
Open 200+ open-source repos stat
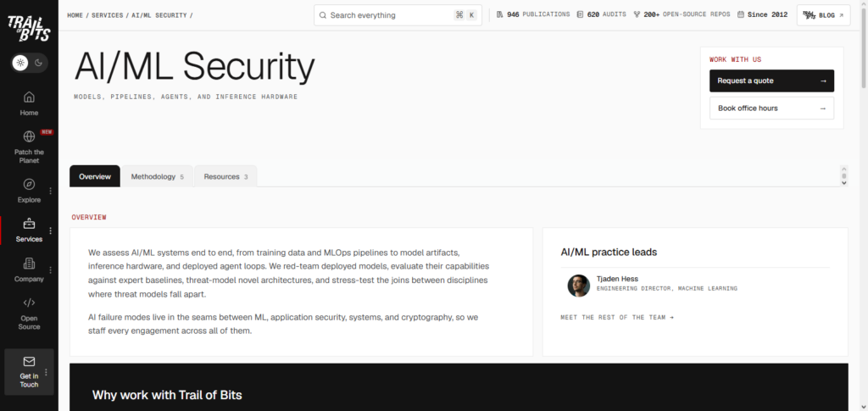pyautogui.click(x=682, y=15)
